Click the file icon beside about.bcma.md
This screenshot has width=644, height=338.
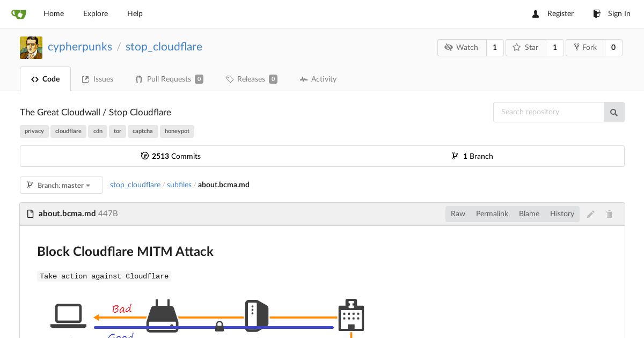pos(31,214)
